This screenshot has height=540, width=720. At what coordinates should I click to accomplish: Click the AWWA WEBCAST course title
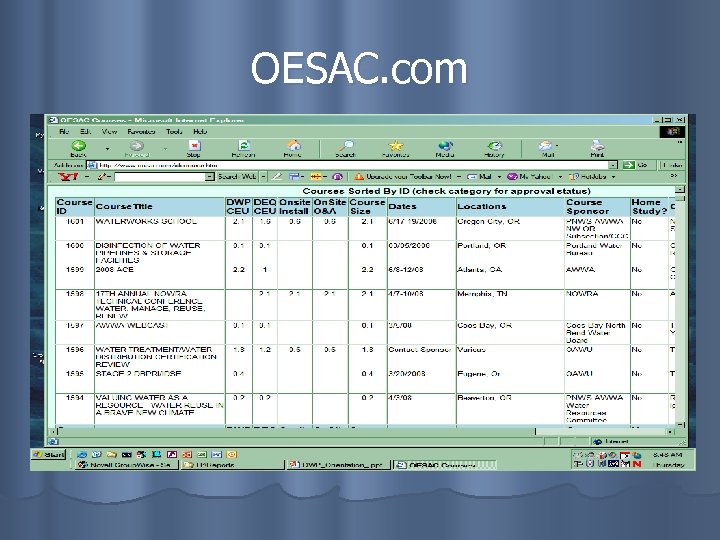click(132, 326)
